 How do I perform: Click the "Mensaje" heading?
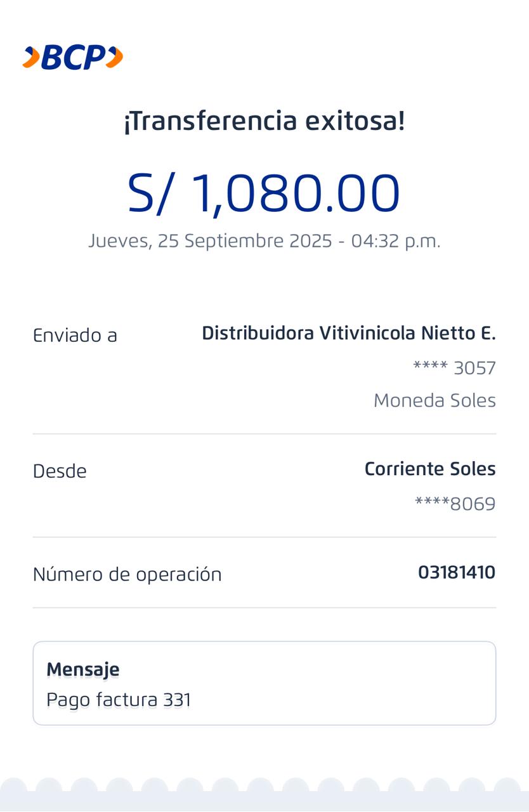(x=83, y=669)
